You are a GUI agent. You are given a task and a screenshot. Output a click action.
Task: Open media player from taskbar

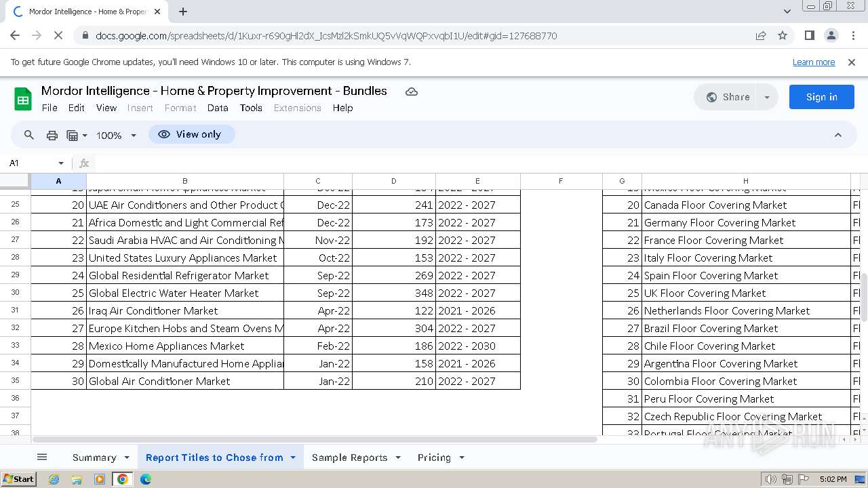pyautogui.click(x=100, y=479)
